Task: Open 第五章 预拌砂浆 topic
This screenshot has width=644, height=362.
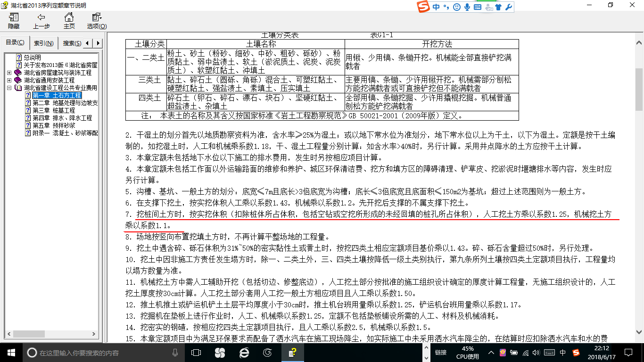Action: (53, 125)
